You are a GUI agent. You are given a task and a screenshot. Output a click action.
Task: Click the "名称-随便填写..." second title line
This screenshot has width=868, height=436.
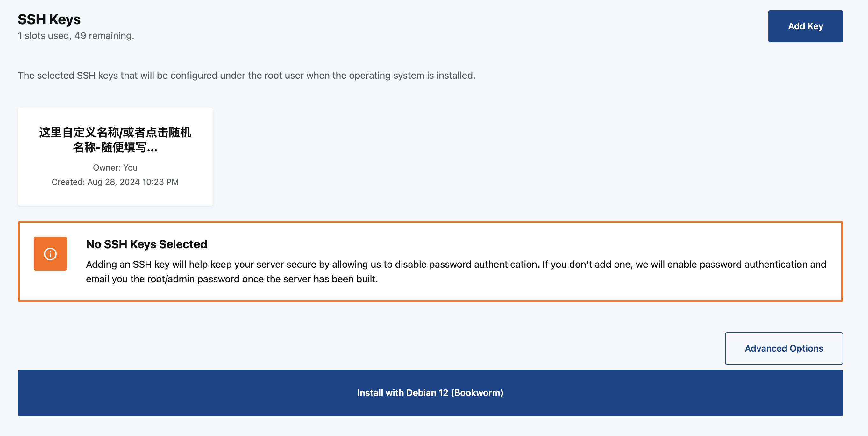(115, 147)
